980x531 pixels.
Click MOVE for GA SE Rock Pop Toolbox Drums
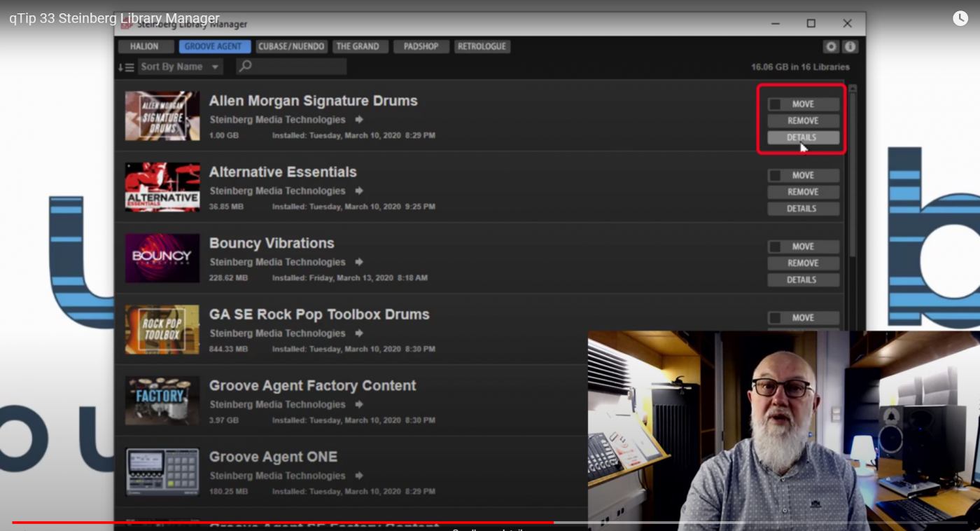(804, 318)
